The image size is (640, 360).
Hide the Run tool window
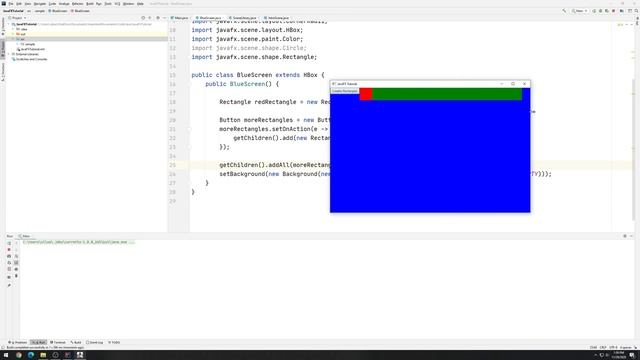(631, 236)
